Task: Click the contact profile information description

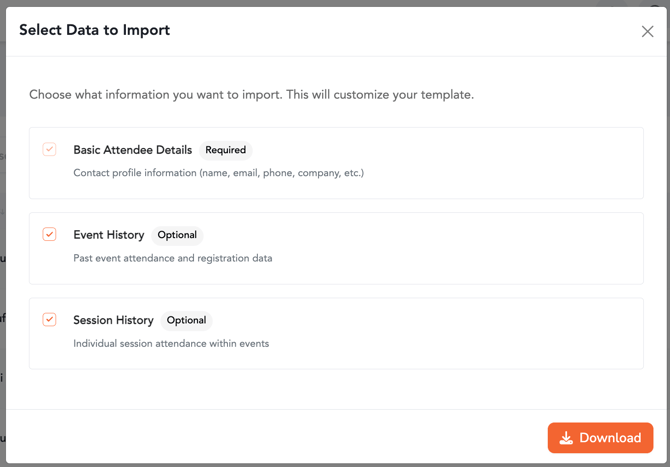Action: (x=218, y=173)
